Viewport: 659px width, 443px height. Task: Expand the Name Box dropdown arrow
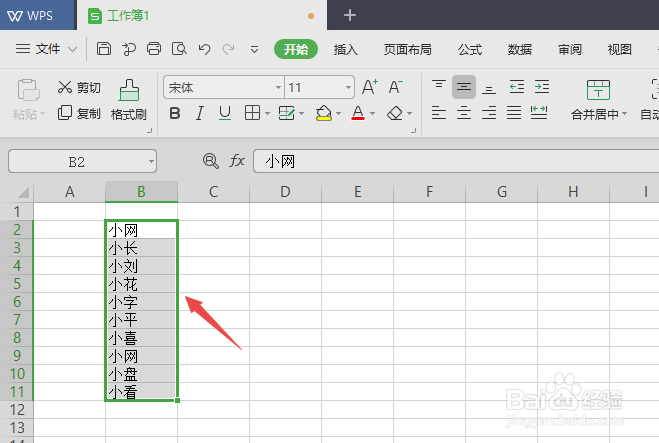coord(151,161)
